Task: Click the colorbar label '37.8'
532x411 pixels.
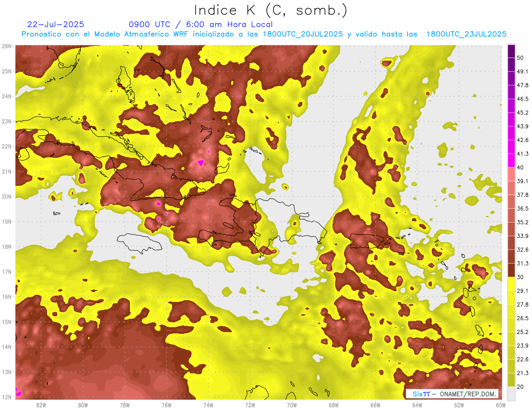Action: (x=522, y=195)
